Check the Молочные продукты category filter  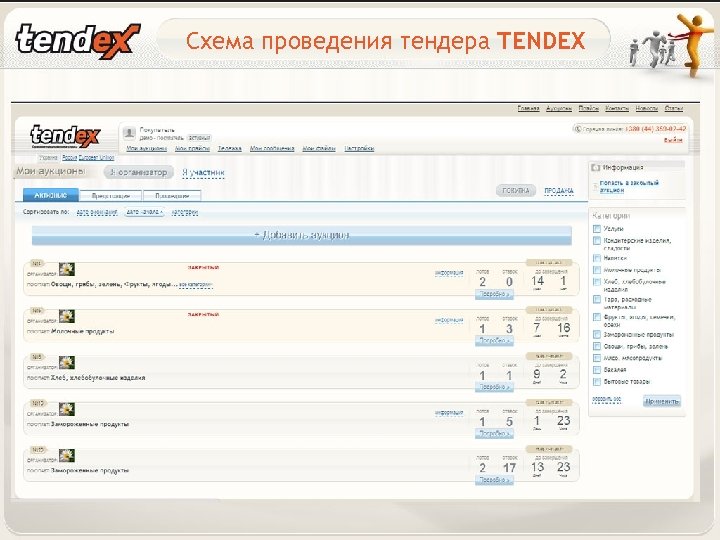(x=597, y=270)
